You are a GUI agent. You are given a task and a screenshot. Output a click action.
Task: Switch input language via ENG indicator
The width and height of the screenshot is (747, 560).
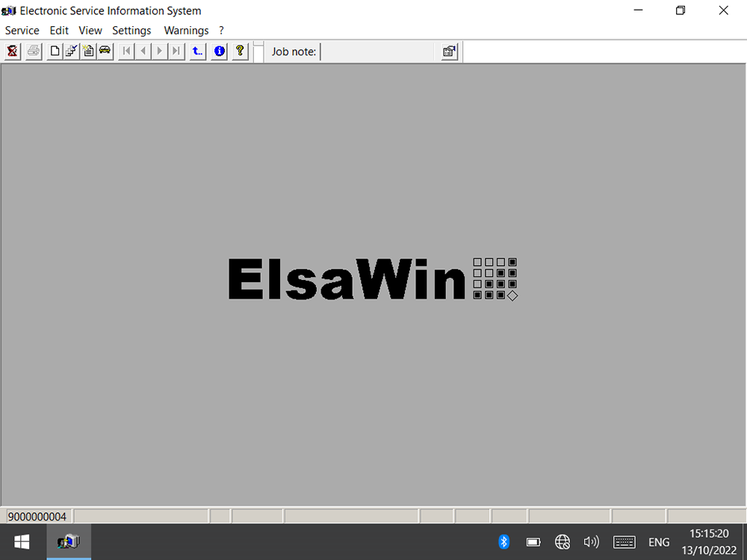(x=659, y=542)
